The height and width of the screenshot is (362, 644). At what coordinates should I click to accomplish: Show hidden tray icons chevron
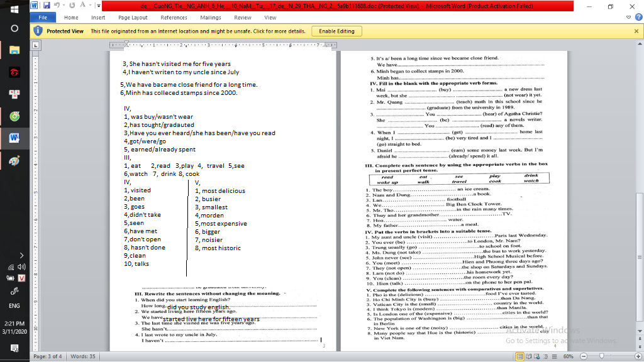[x=22, y=255]
